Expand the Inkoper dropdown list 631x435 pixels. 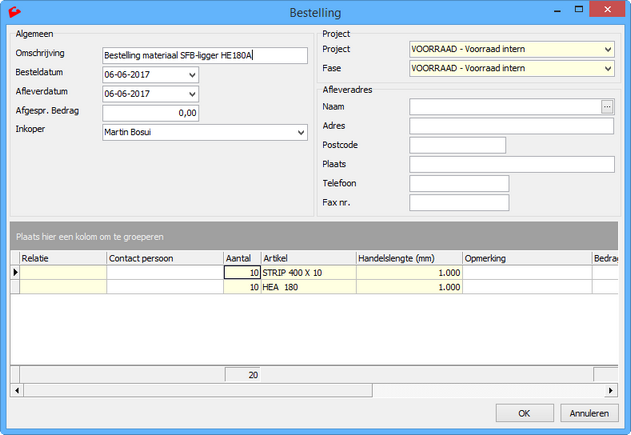click(301, 132)
